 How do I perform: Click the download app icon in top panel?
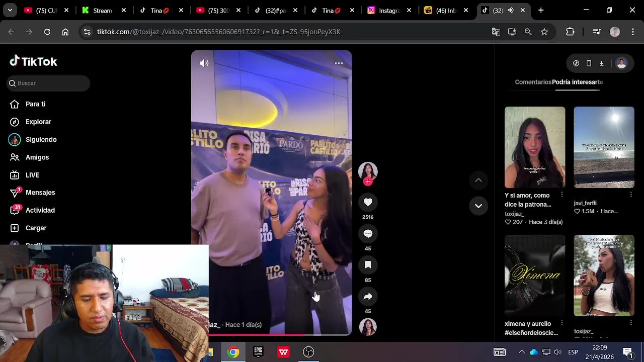click(x=601, y=63)
